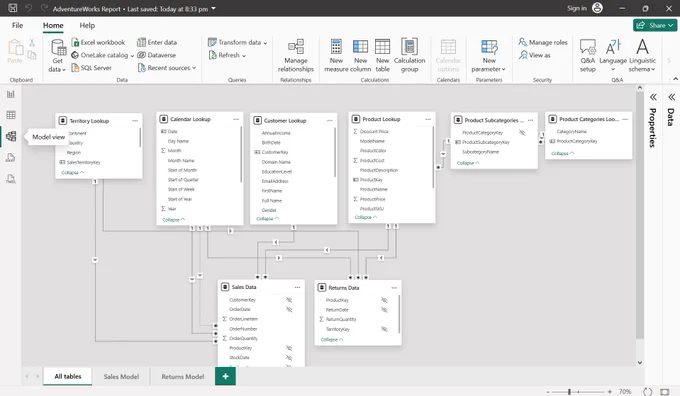Expand the Data pane
This screenshot has height=396, width=680.
(x=671, y=97)
